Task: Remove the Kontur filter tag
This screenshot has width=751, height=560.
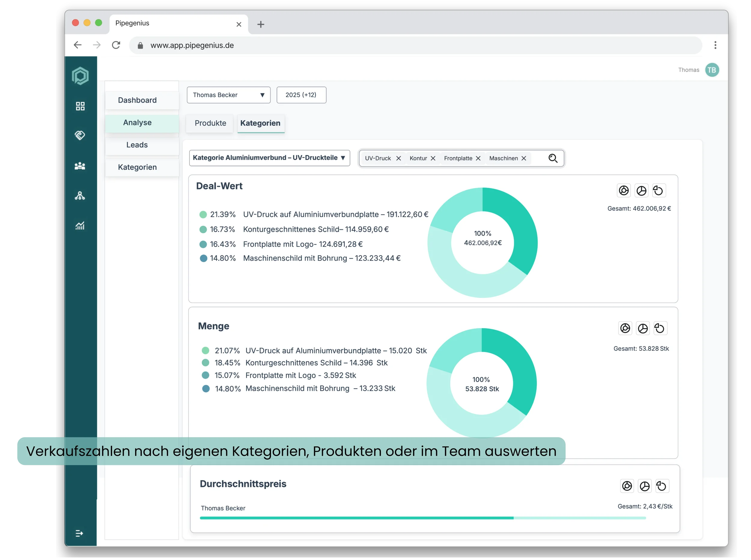Action: tap(433, 158)
